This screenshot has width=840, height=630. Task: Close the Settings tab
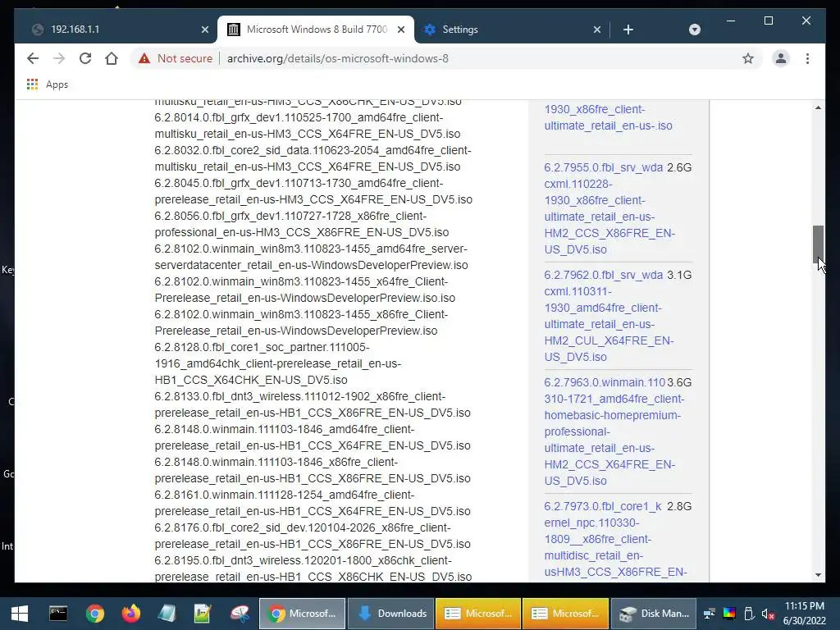coord(597,30)
